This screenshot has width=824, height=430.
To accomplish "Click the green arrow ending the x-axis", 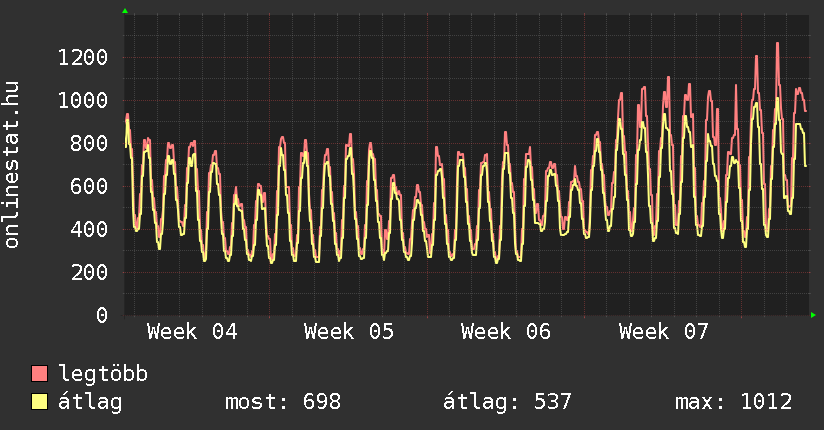I will coord(813,315).
